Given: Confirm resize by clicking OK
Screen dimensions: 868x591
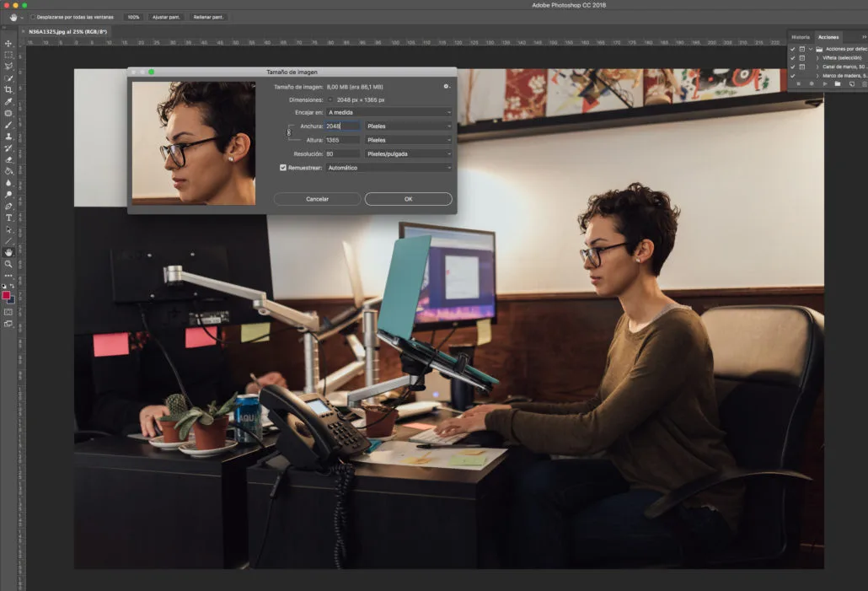Looking at the screenshot, I should coord(408,199).
